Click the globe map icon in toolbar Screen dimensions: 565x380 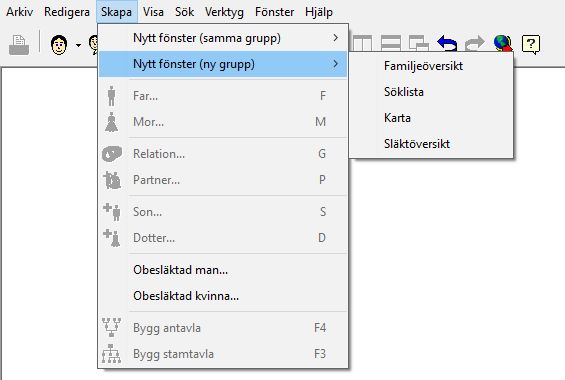[503, 43]
